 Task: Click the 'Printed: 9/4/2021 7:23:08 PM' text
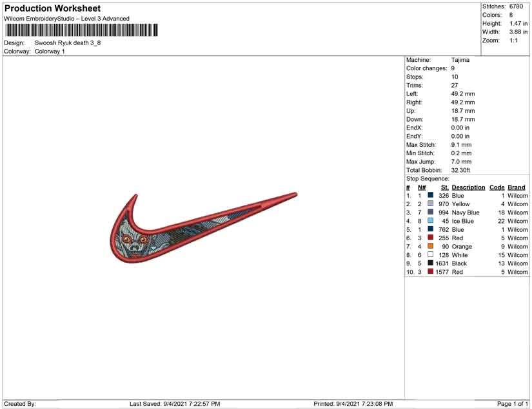pos(353,404)
